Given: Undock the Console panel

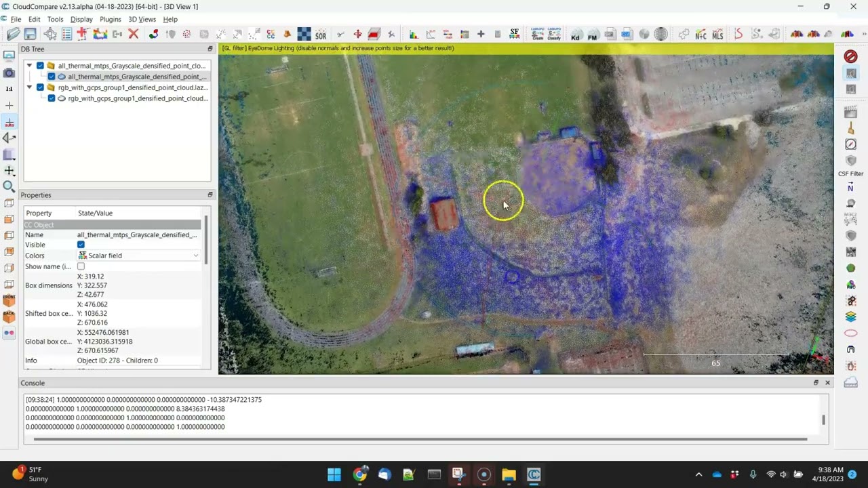Looking at the screenshot, I should point(816,383).
